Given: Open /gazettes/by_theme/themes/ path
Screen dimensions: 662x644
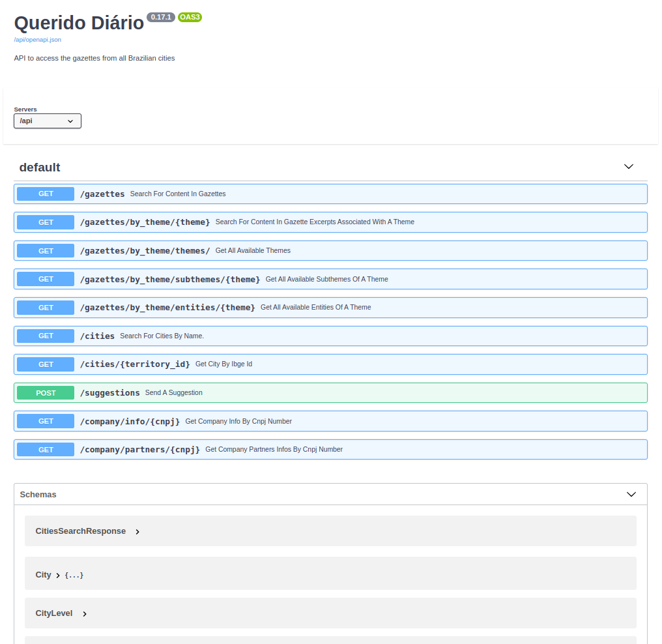Looking at the screenshot, I should pos(145,251).
